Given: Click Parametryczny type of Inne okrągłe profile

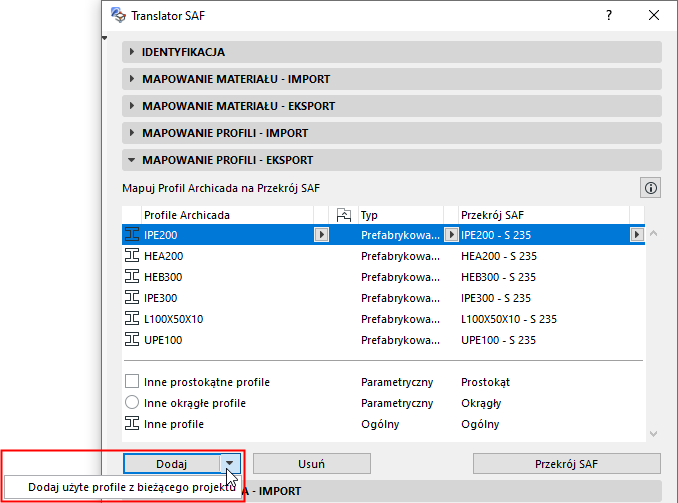Looking at the screenshot, I should click(x=397, y=403).
